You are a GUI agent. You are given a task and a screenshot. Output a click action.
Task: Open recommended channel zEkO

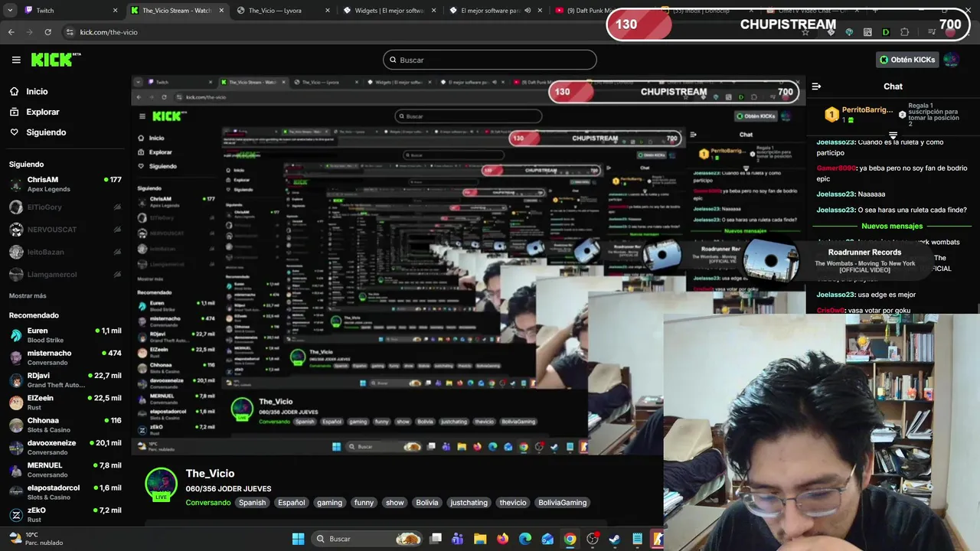click(x=65, y=514)
